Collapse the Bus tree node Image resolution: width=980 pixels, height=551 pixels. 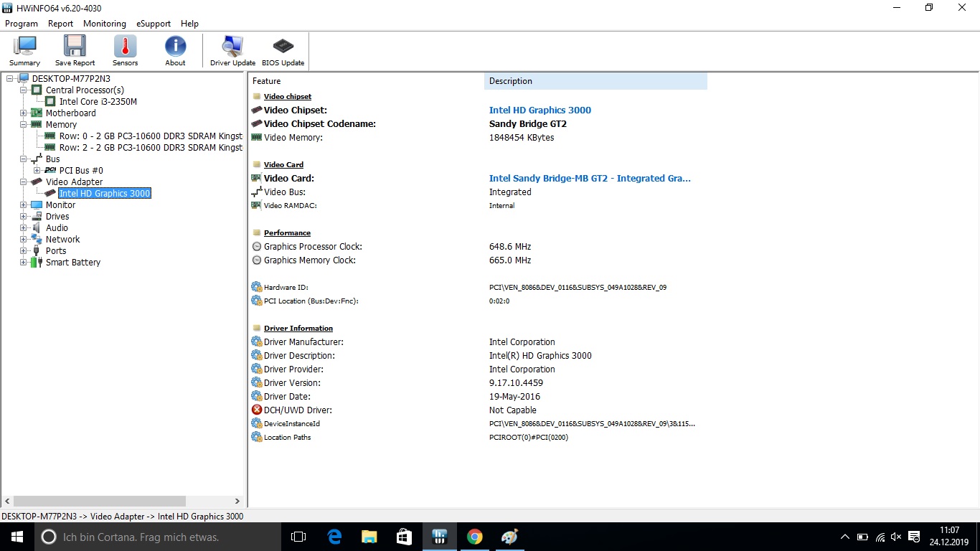[x=23, y=159]
